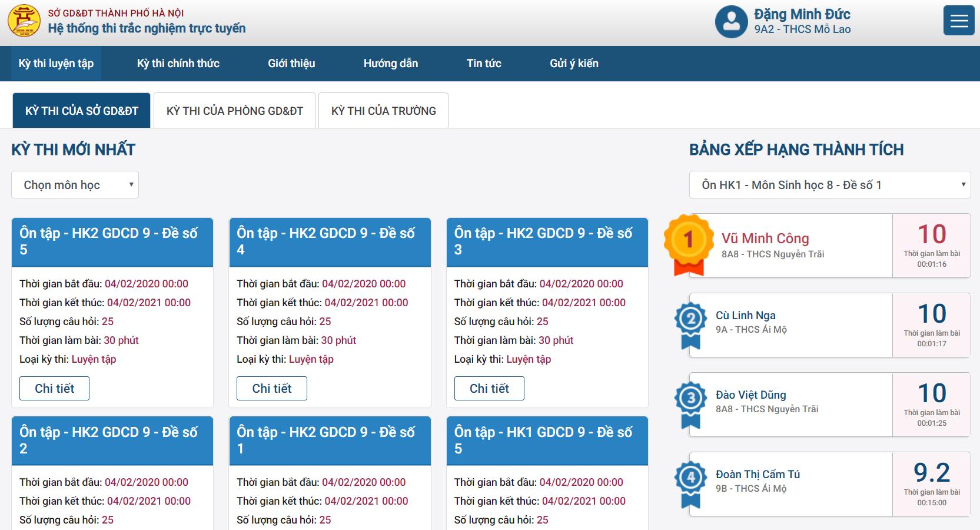Click Chi tiết for GDCD 9 Đề số 4
Viewport: 980px width, 530px height.
pos(271,389)
